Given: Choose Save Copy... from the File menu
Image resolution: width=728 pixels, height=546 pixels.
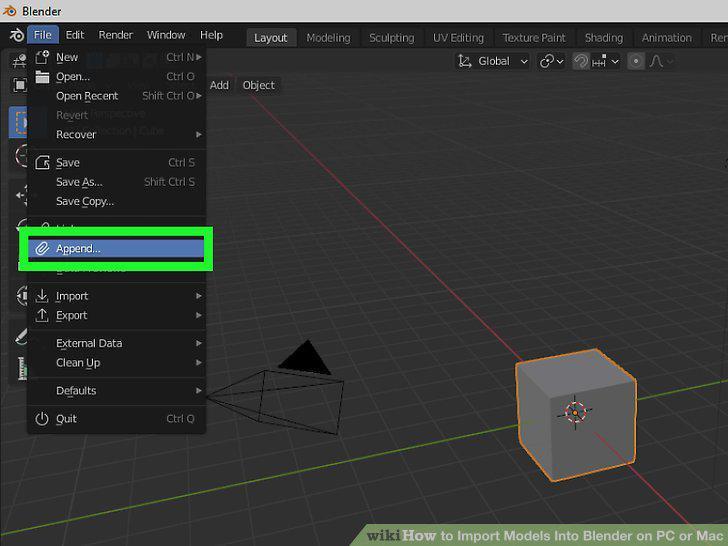Looking at the screenshot, I should coord(117,202).
